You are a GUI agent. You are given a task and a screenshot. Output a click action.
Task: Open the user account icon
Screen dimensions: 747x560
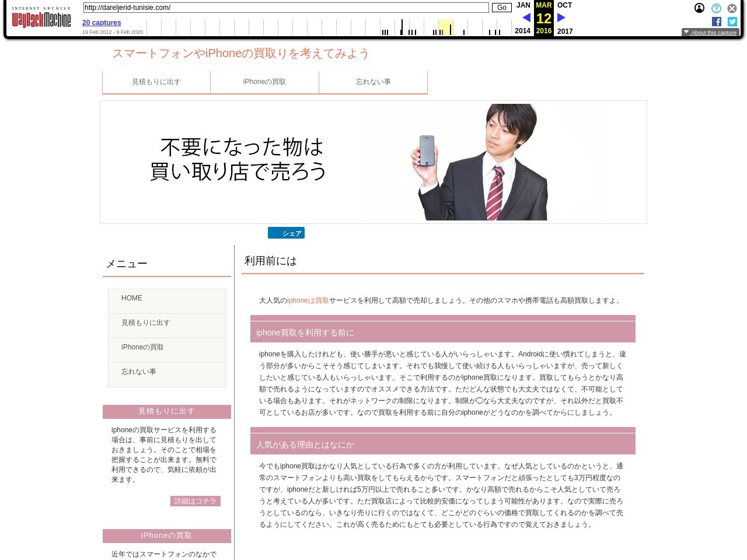click(699, 8)
